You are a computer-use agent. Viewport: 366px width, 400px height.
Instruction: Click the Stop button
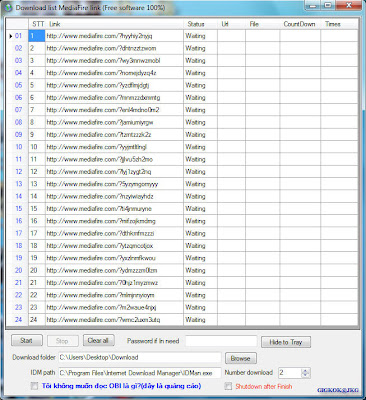coord(62,341)
